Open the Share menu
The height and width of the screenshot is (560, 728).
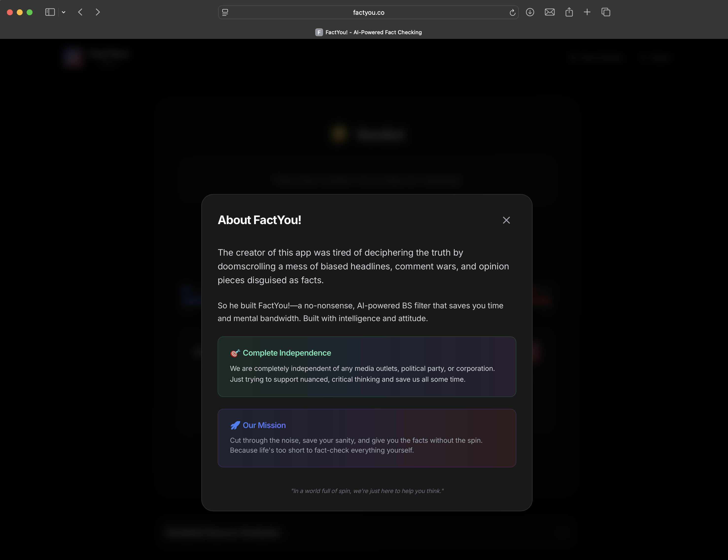569,12
